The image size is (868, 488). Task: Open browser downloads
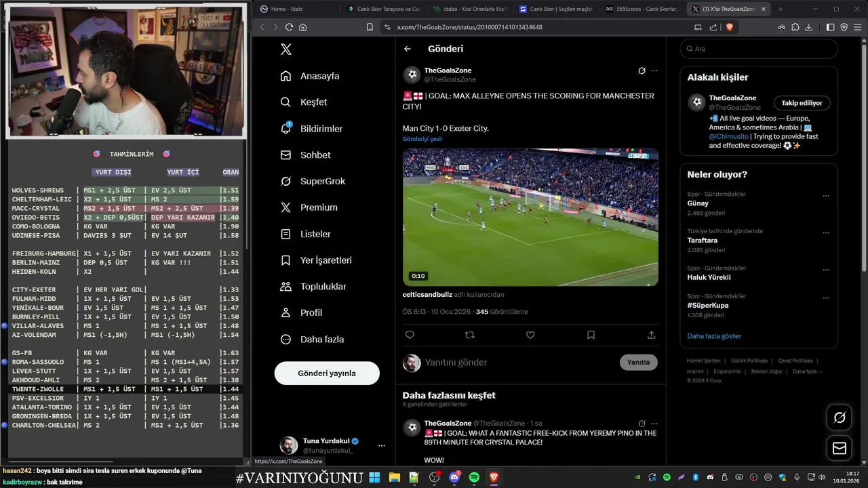point(810,27)
